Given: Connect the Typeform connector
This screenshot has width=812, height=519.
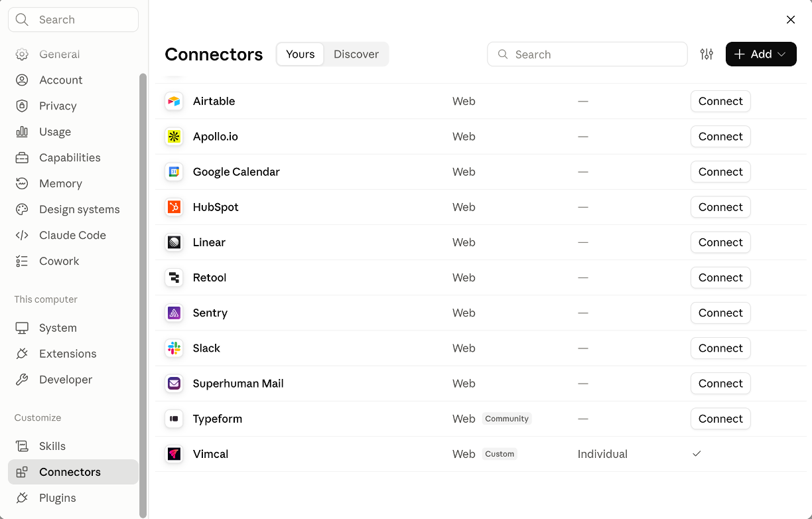Looking at the screenshot, I should [720, 419].
